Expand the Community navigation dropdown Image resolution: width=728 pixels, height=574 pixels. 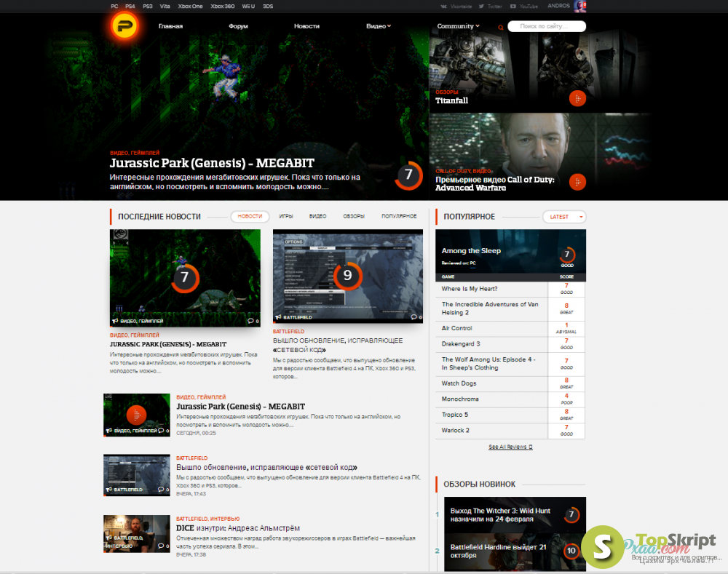point(458,26)
